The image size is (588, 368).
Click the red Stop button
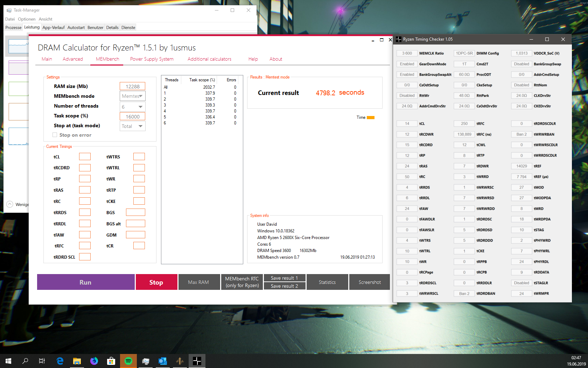click(x=156, y=282)
